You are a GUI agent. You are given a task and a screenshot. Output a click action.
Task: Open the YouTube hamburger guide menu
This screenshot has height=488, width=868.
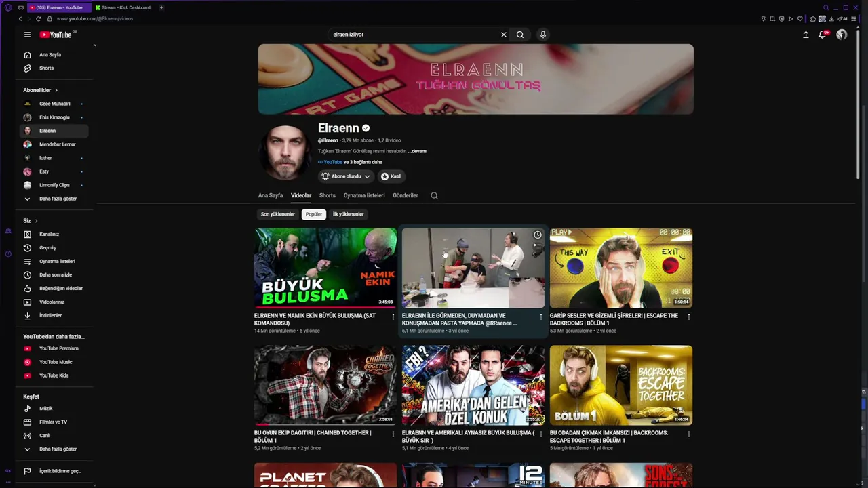click(x=27, y=35)
